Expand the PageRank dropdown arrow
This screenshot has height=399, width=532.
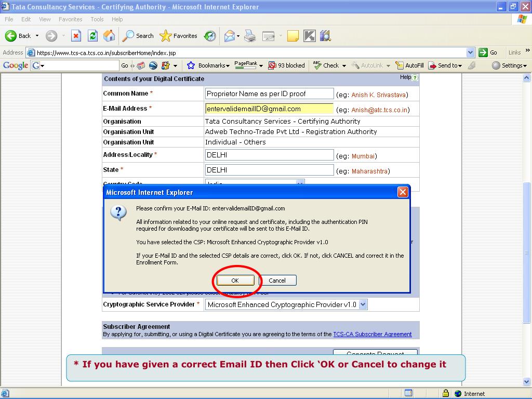coord(261,66)
